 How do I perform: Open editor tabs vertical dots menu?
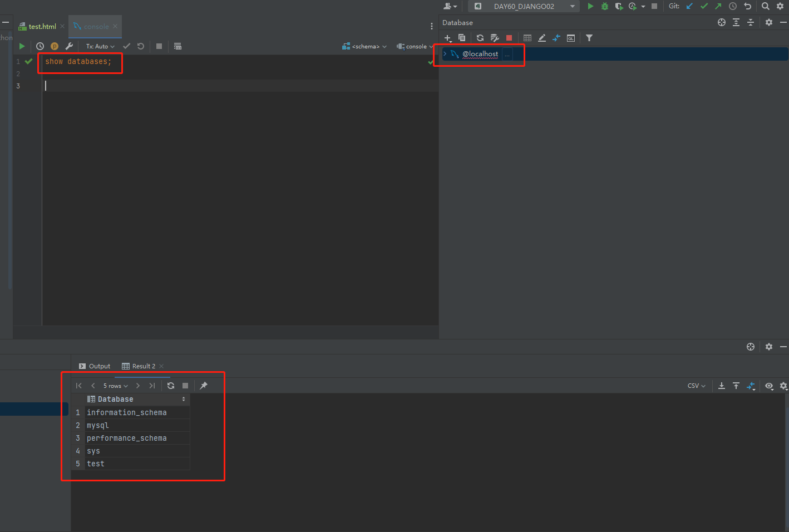(431, 26)
